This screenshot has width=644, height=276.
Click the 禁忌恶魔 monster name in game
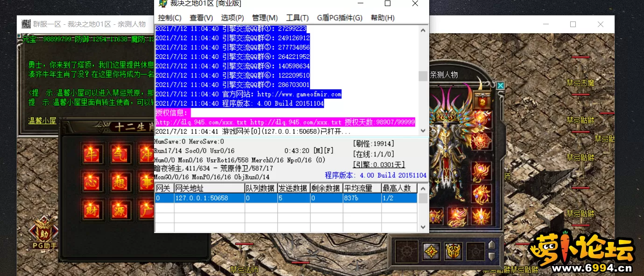580,83
